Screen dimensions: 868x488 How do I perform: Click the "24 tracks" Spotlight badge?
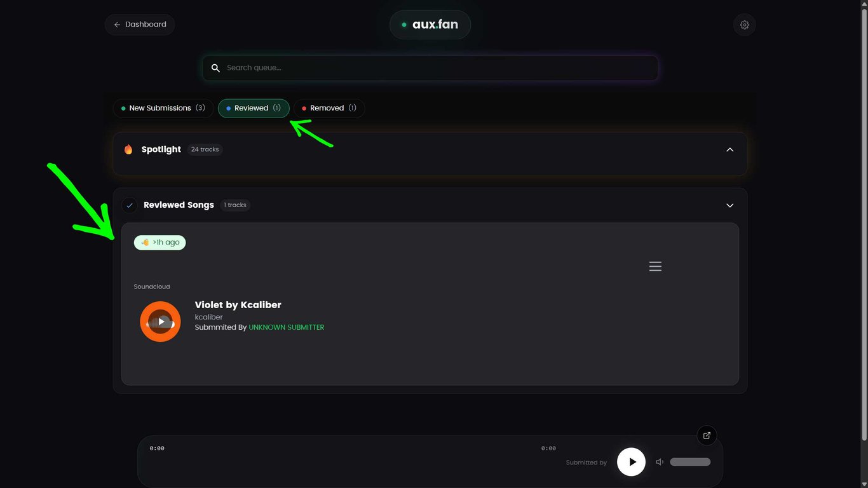205,149
